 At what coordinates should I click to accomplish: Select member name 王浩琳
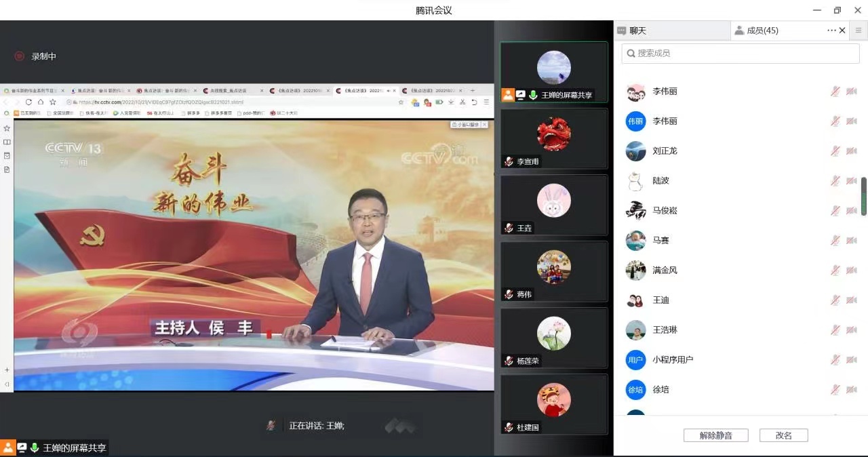tap(665, 330)
